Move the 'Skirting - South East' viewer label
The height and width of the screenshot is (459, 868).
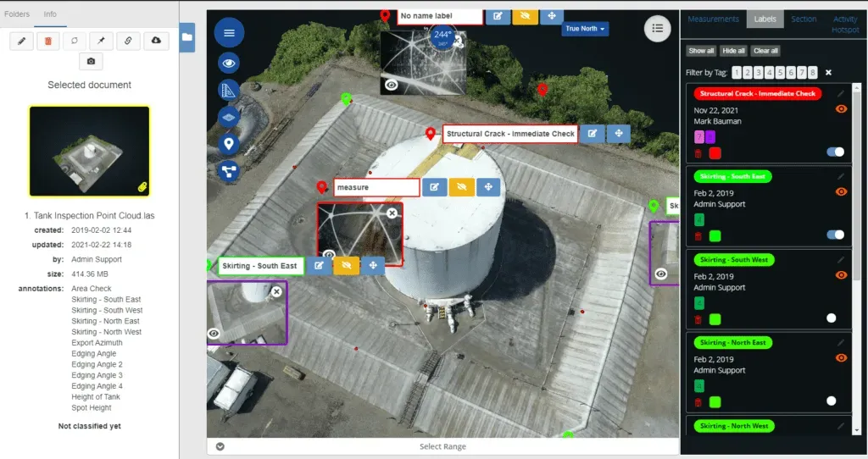tap(373, 265)
